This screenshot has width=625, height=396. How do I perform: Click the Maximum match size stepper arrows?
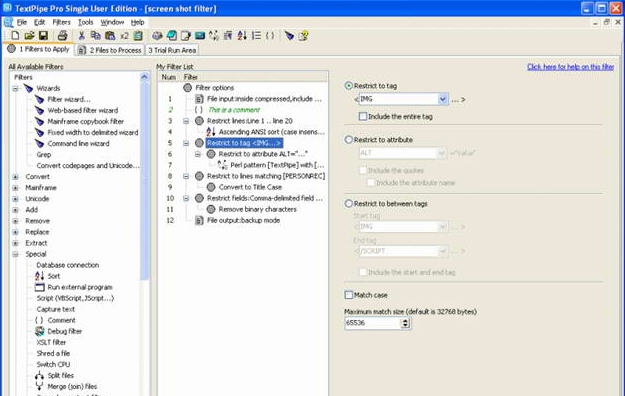tap(405, 323)
